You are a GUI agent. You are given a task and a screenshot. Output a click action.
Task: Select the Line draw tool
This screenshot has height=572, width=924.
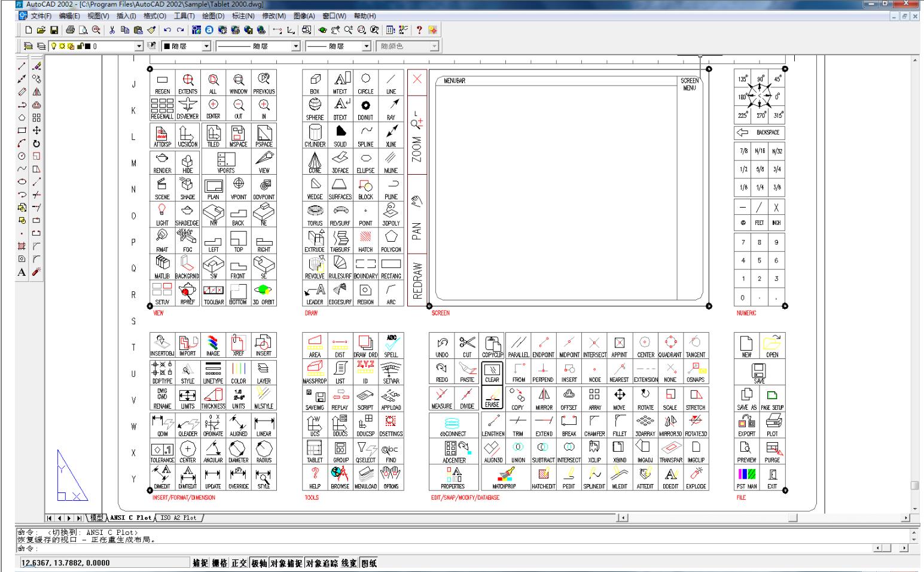[22, 66]
